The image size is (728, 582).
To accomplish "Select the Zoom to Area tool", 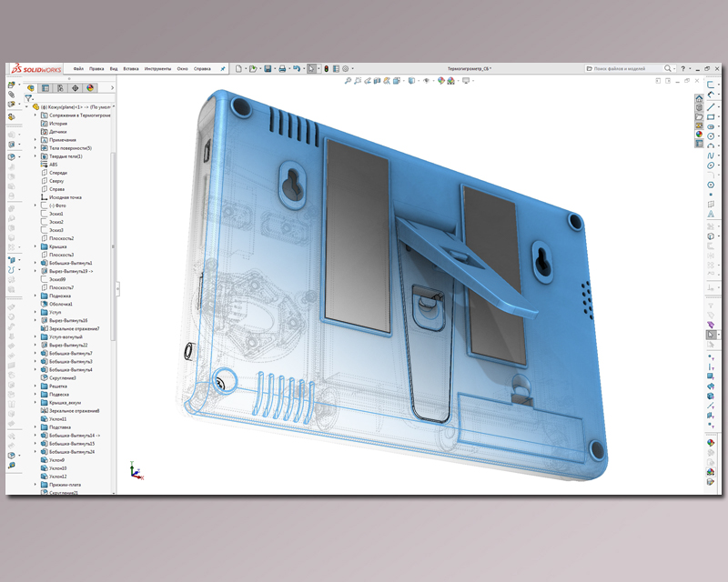I will [x=357, y=82].
